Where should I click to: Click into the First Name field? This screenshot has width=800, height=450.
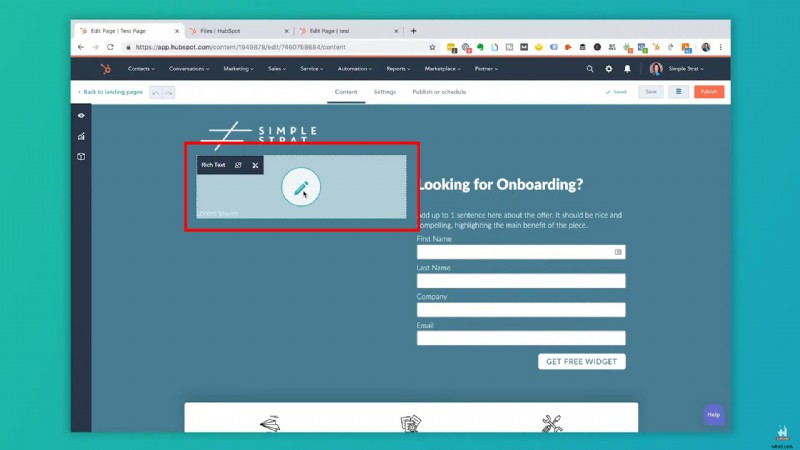click(x=520, y=252)
